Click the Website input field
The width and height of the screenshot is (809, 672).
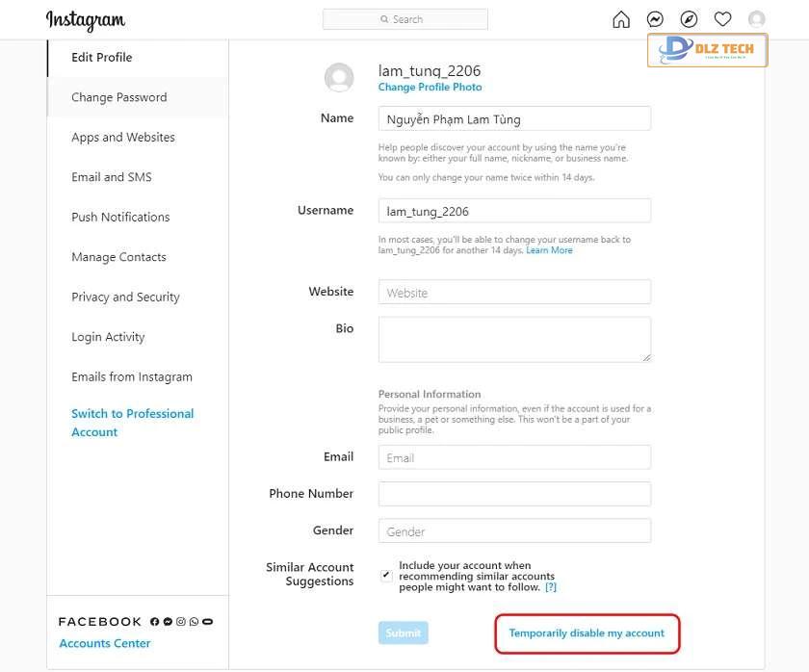[514, 293]
